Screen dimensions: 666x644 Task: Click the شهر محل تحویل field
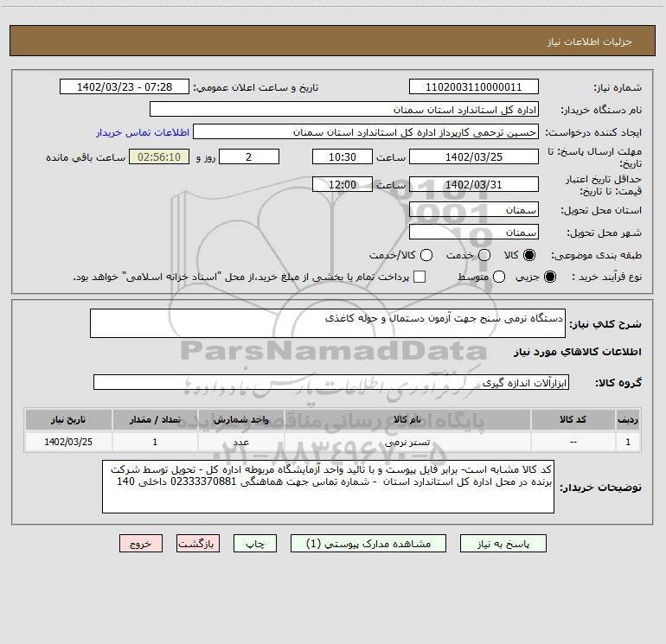coord(474,232)
